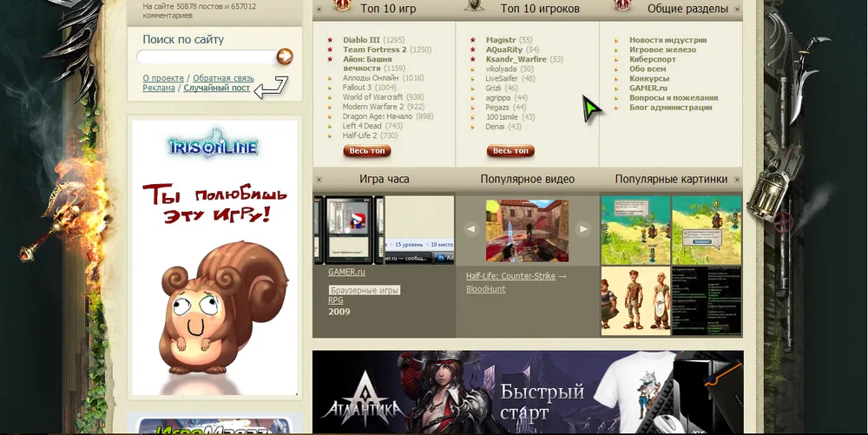This screenshot has height=435, width=868.
Task: Open Left 4 Dead entry
Action: tap(362, 126)
